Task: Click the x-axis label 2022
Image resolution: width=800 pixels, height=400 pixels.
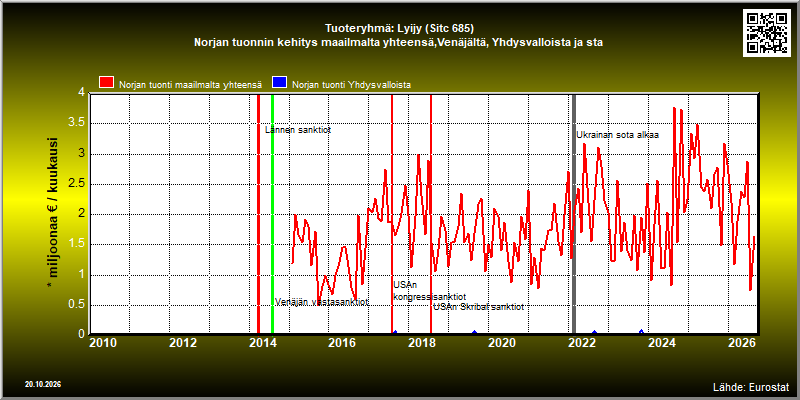Action: (583, 343)
